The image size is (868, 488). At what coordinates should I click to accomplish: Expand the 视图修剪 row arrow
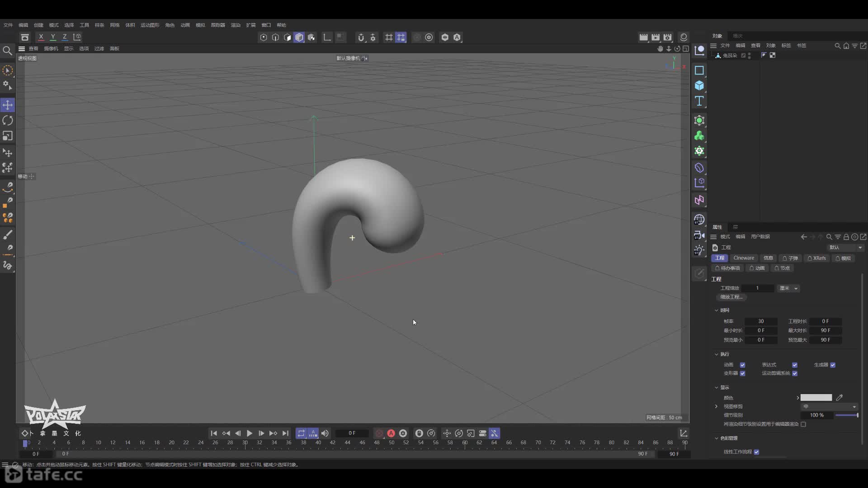coord(716,407)
